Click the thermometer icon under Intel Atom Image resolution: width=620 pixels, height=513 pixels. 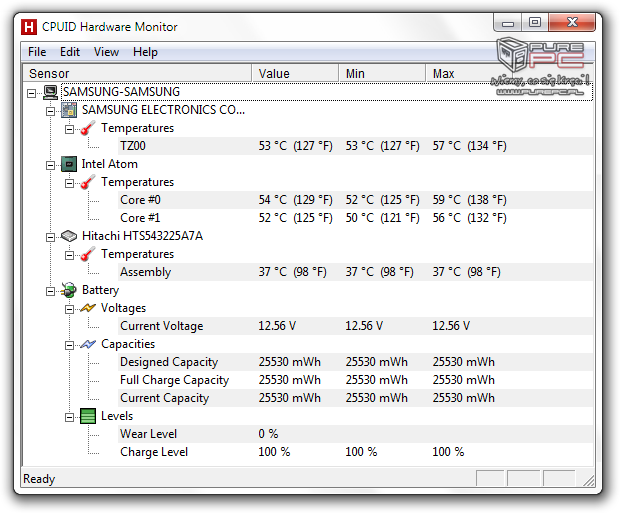87,182
